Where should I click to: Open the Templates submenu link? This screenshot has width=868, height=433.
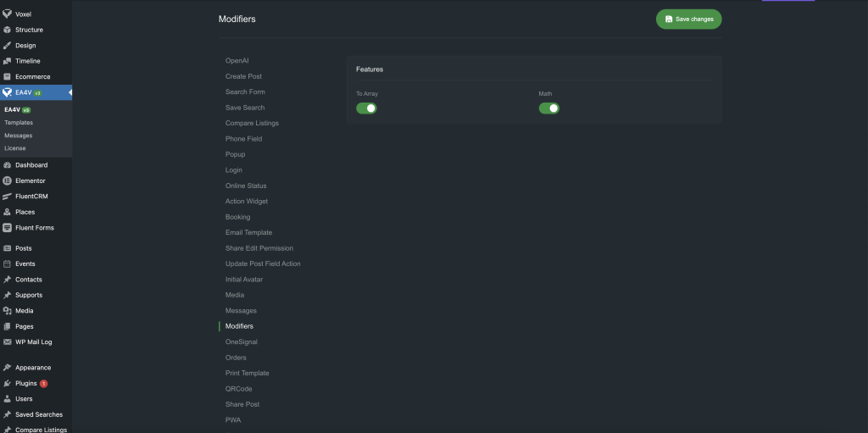click(19, 123)
